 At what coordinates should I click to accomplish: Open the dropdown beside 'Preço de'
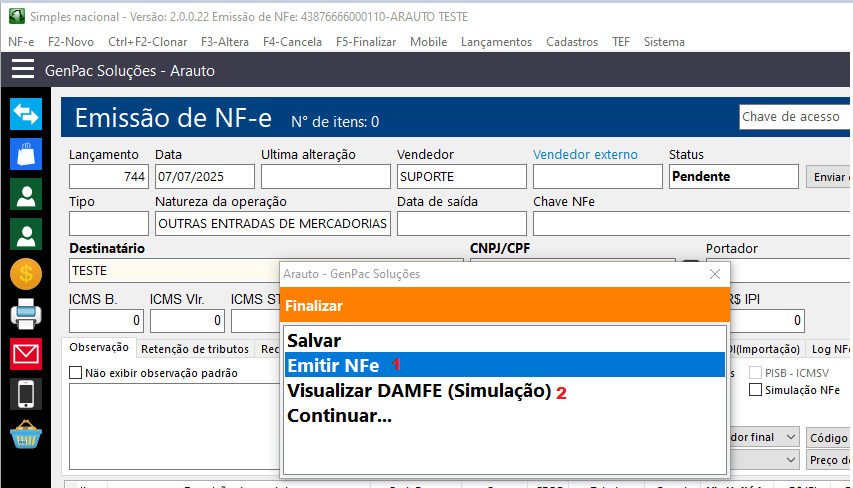tap(790, 459)
